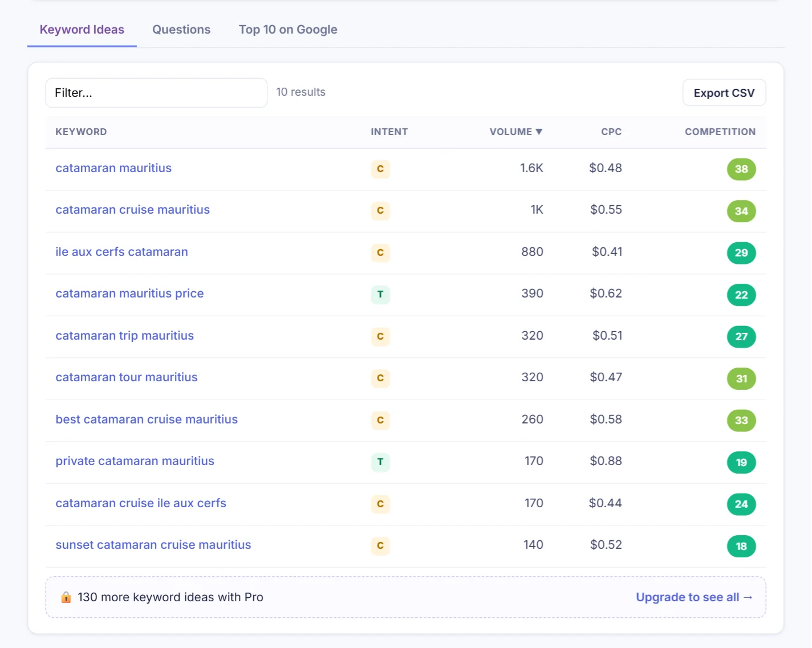The height and width of the screenshot is (648, 812).
Task: Click competition score 22 badge
Action: (x=741, y=295)
